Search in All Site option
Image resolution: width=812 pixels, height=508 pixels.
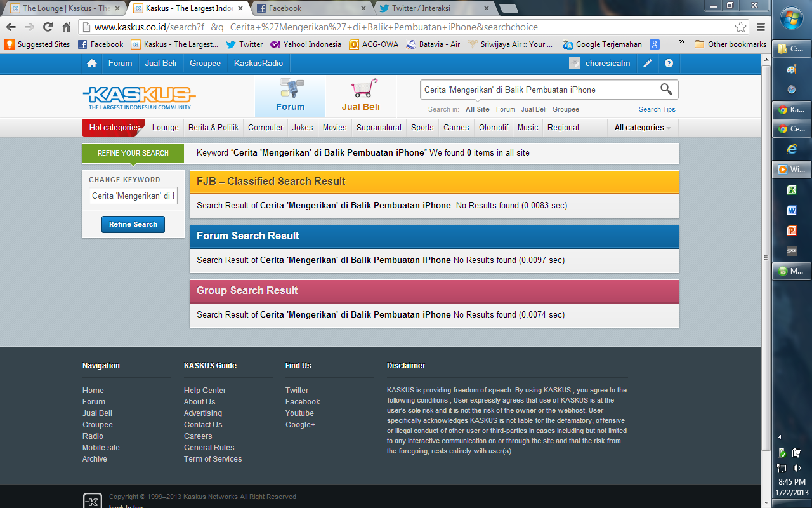pyautogui.click(x=478, y=109)
